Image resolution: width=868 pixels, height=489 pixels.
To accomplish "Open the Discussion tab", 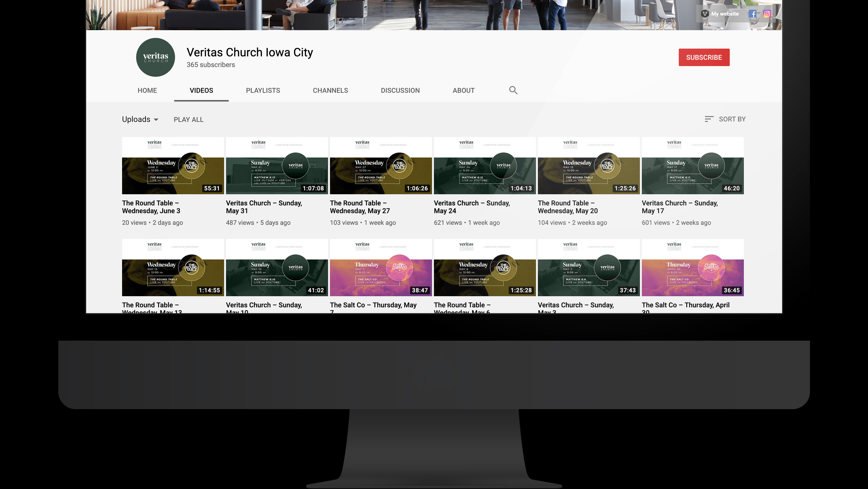I will coord(400,90).
